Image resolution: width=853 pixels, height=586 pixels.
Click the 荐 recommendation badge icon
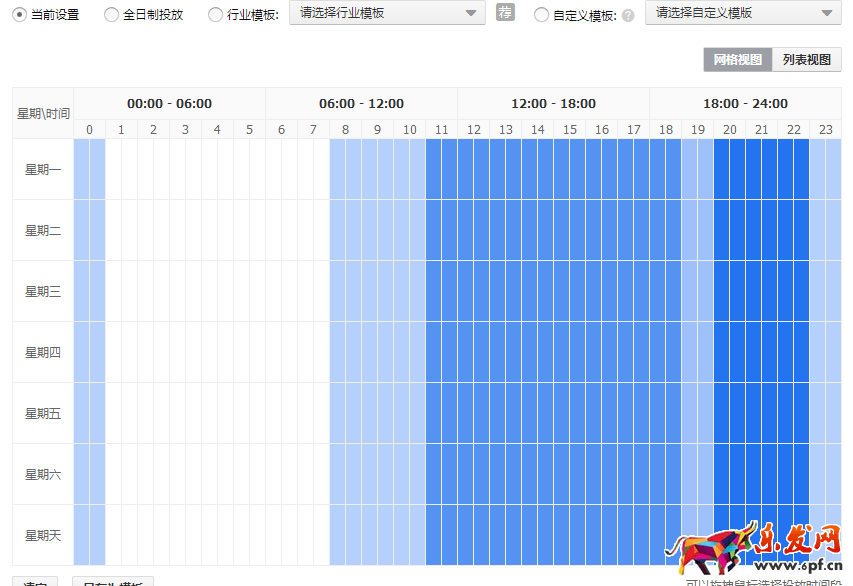505,14
